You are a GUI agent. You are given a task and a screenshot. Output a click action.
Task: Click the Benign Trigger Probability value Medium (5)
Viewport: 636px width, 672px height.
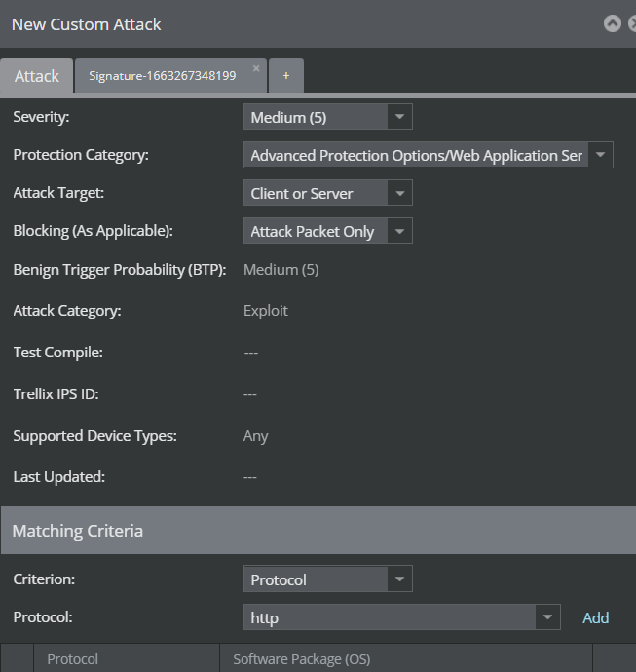281,270
